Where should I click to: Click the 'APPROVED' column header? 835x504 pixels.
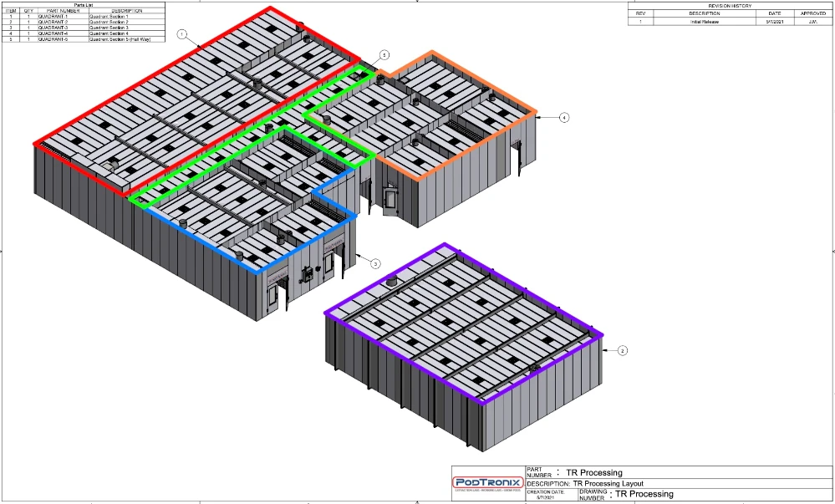pyautogui.click(x=813, y=13)
